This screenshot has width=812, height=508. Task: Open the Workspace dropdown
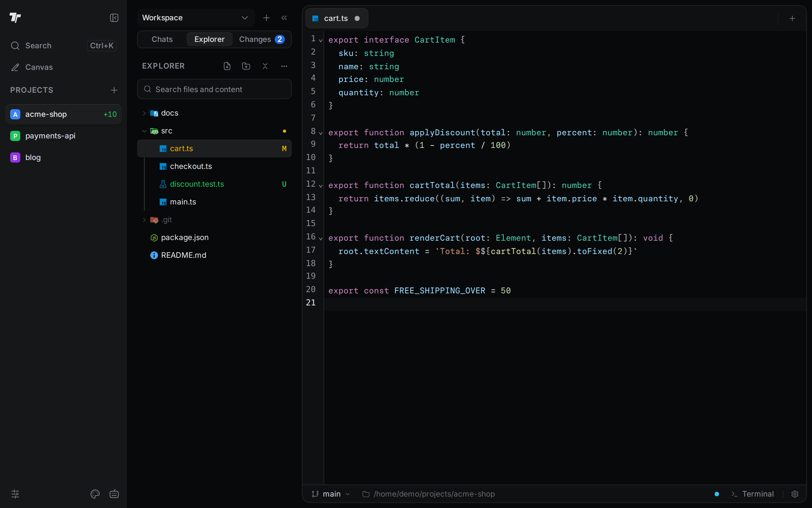(x=196, y=18)
